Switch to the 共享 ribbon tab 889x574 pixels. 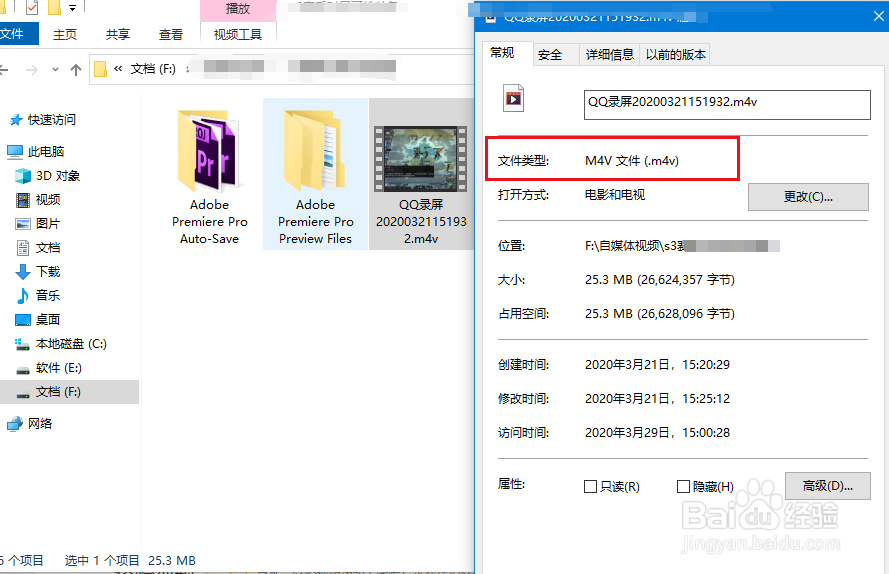coord(118,35)
